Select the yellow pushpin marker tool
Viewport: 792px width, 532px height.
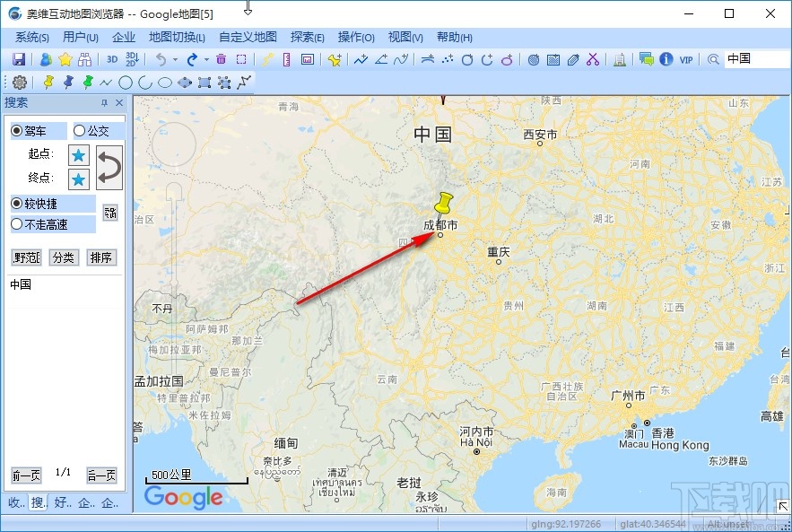coord(49,82)
